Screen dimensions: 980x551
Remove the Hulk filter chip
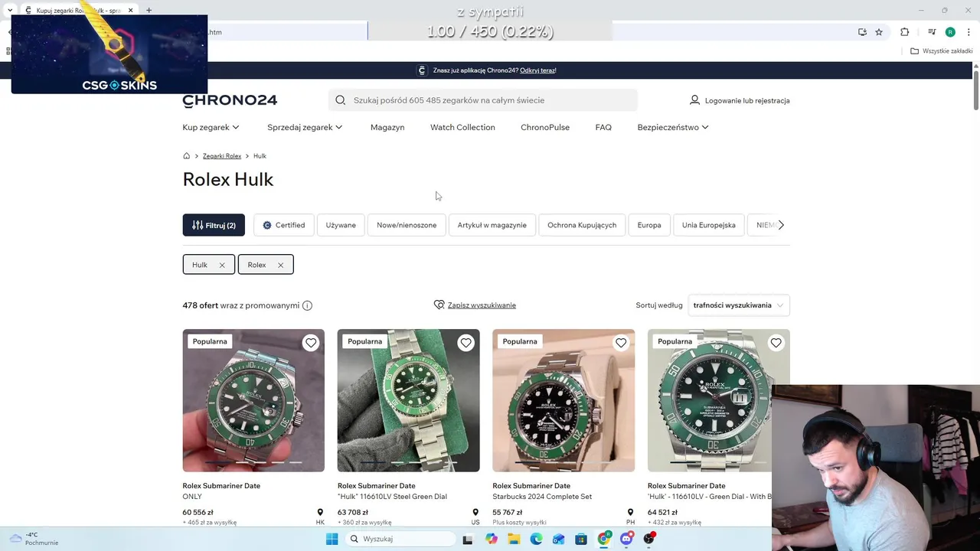[x=222, y=265]
